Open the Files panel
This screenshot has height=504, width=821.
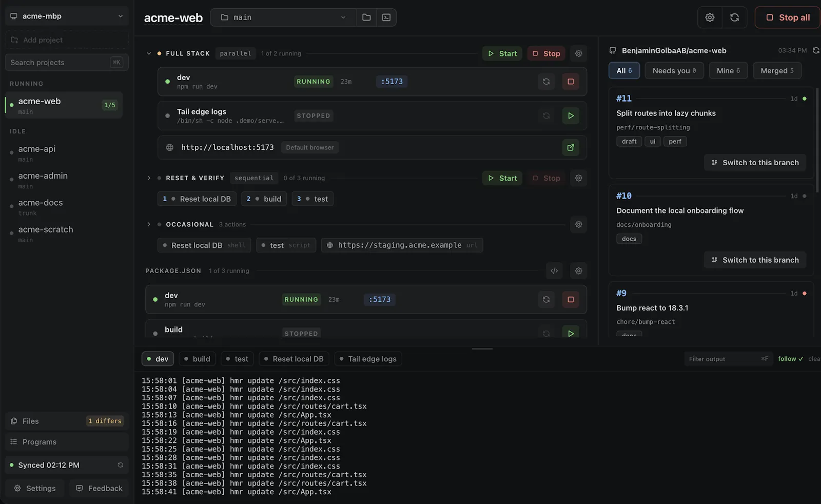(x=67, y=421)
